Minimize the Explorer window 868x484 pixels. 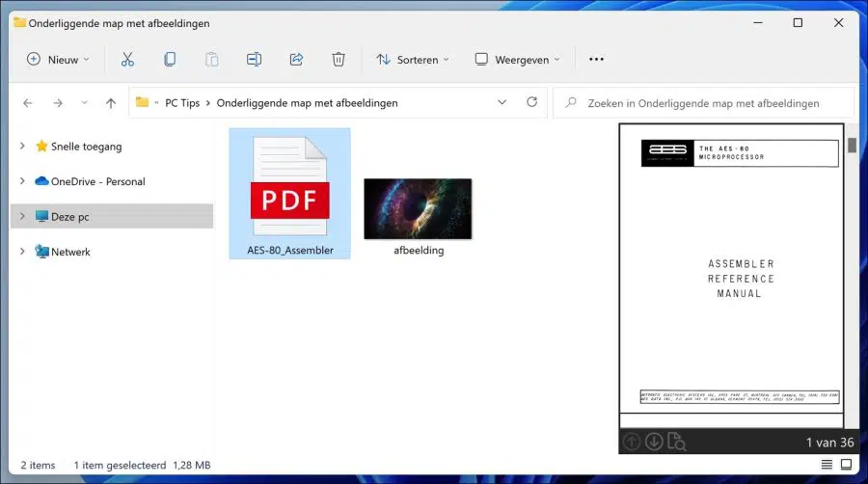pos(758,23)
